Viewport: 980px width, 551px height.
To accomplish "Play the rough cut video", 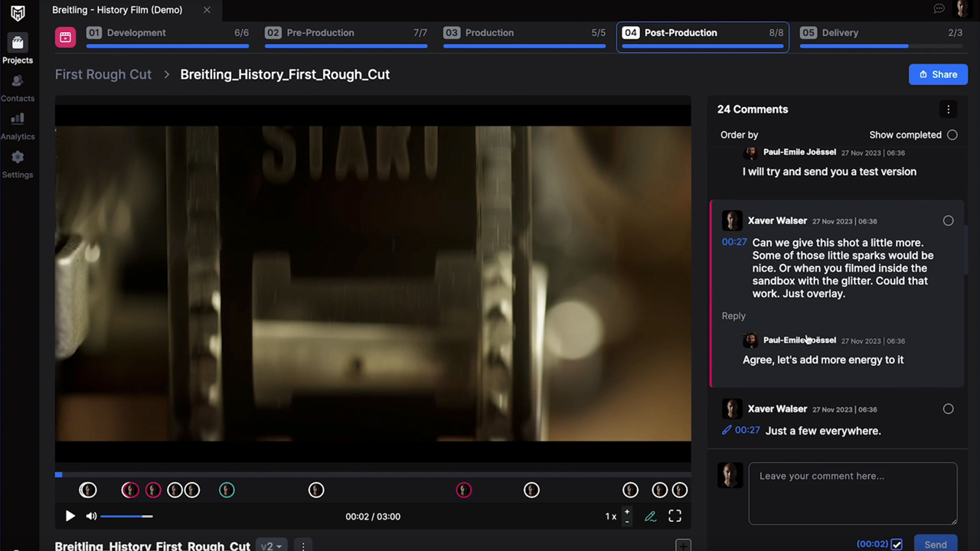I will point(70,517).
